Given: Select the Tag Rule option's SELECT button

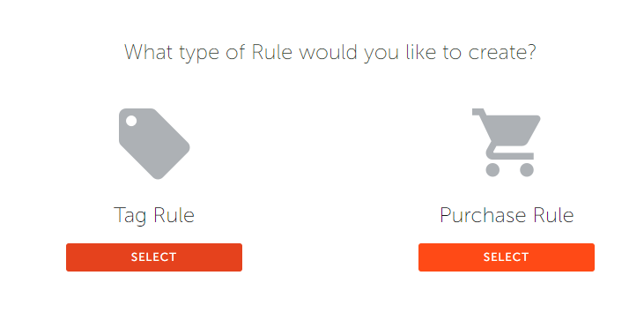Looking at the screenshot, I should 154,257.
